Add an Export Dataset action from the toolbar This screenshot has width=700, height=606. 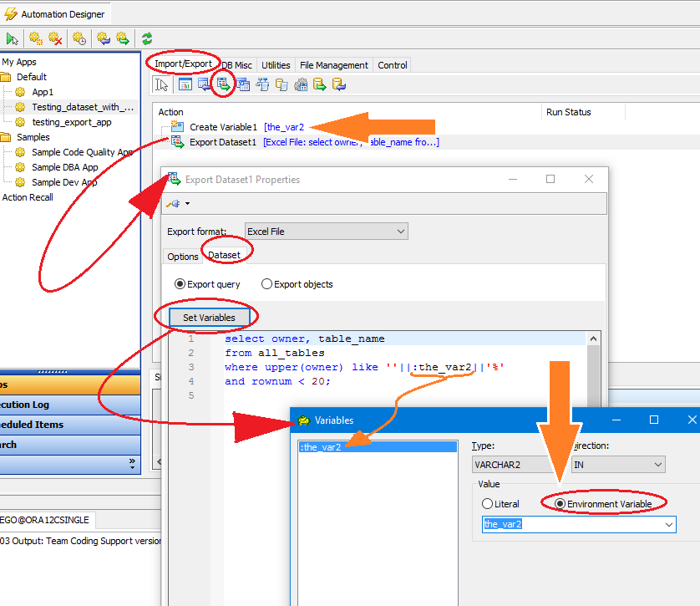coord(224,84)
